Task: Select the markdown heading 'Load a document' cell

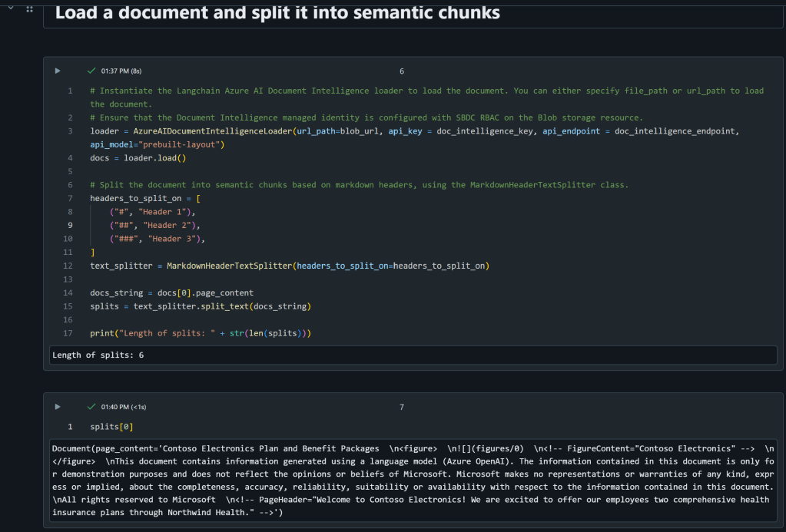Action: click(x=277, y=13)
